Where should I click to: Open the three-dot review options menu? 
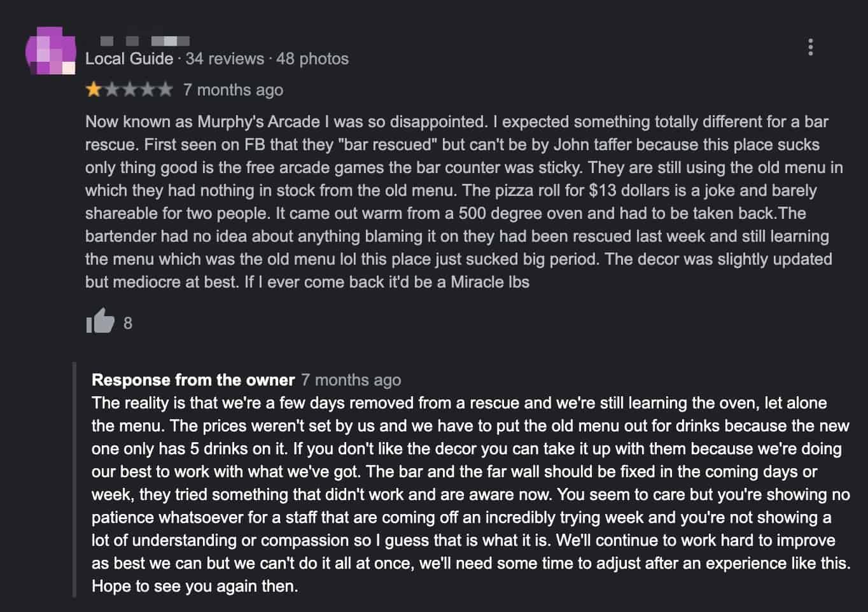click(x=810, y=47)
